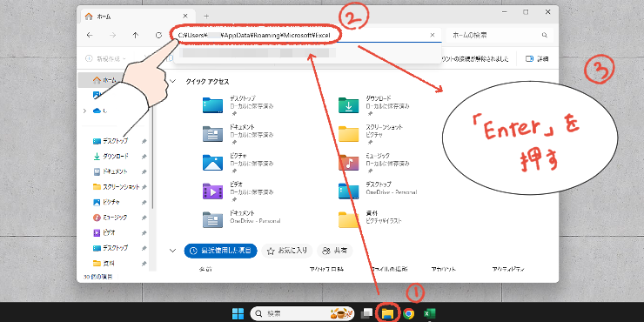Expand the OneDrive node chevron
Viewport: 644px width, 322px height.
point(84,111)
